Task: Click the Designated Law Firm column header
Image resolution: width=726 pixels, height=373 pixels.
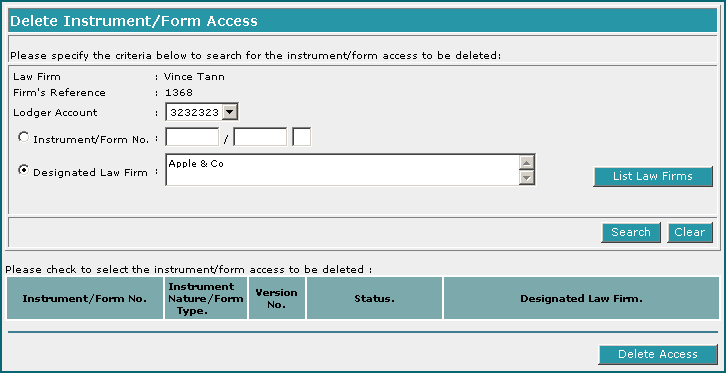Action: (x=582, y=298)
